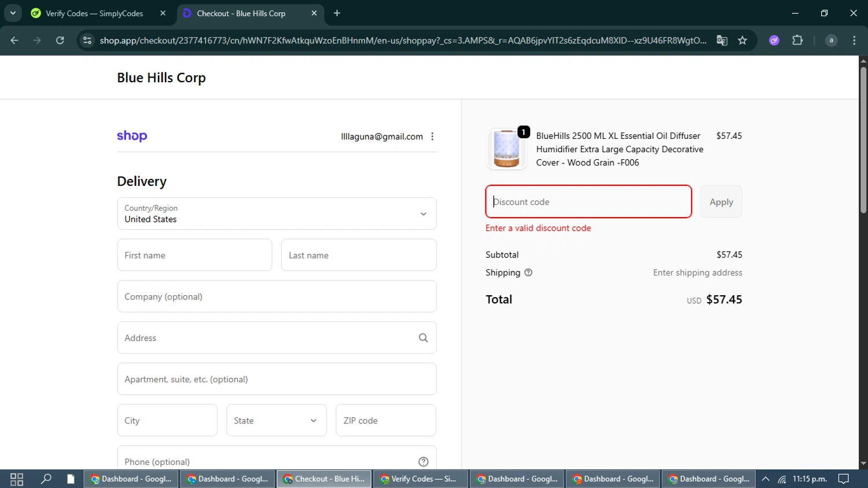Image resolution: width=868 pixels, height=488 pixels.
Task: Click the Phone (optional) field
Action: point(277,458)
